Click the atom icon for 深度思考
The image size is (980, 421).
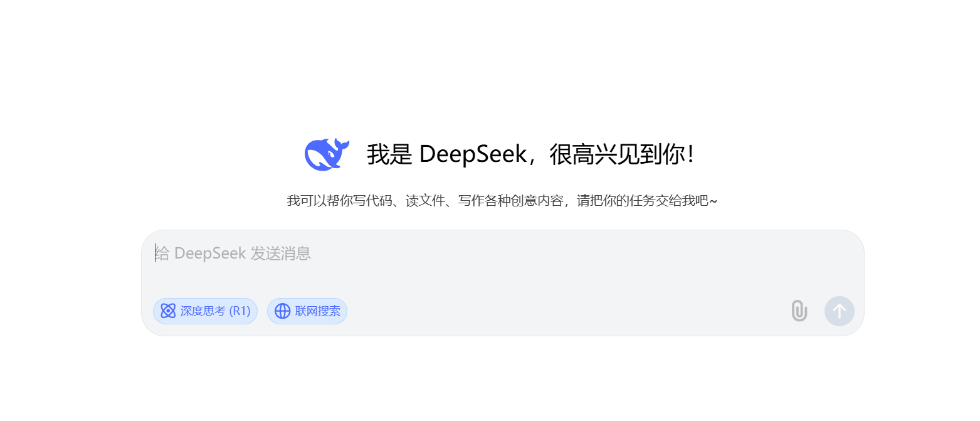[168, 311]
